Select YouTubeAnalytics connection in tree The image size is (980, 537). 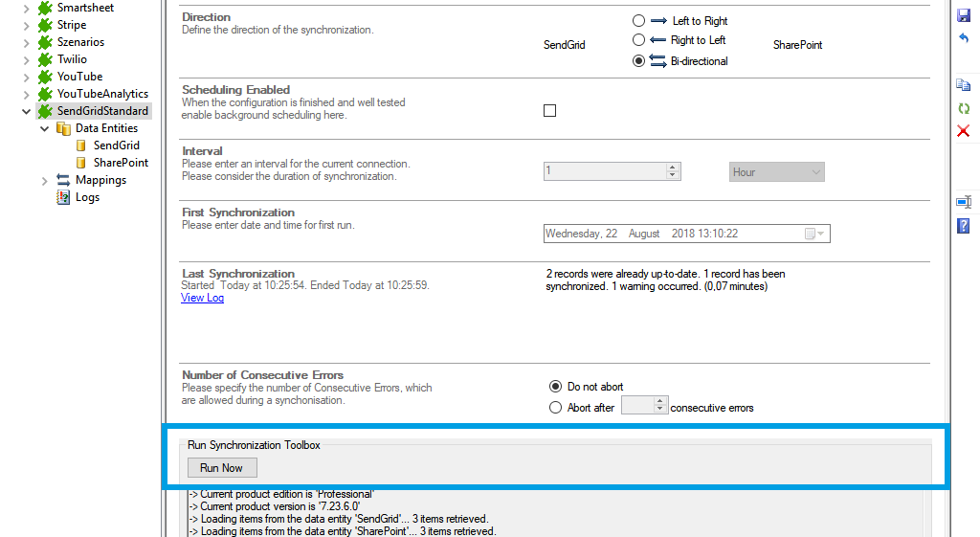coord(101,94)
